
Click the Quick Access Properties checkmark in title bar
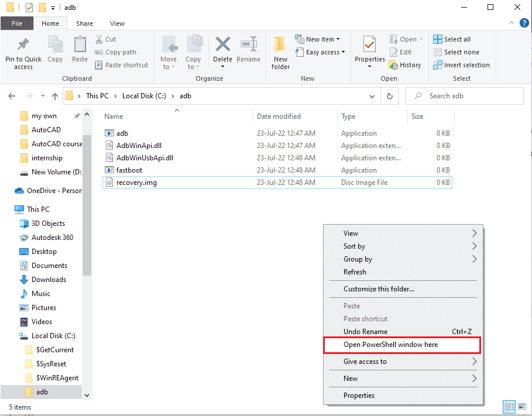[x=29, y=7]
